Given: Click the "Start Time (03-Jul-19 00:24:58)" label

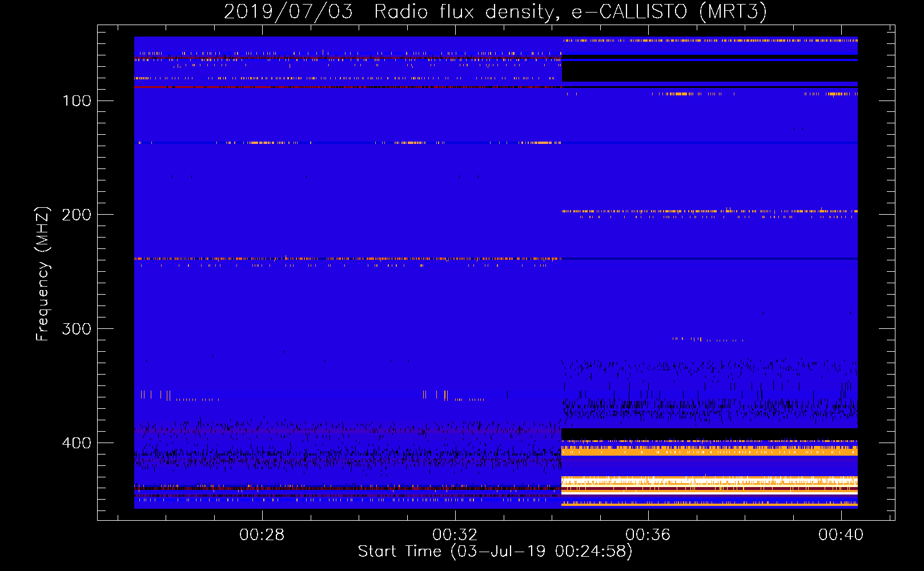Looking at the screenshot, I should tap(495, 552).
